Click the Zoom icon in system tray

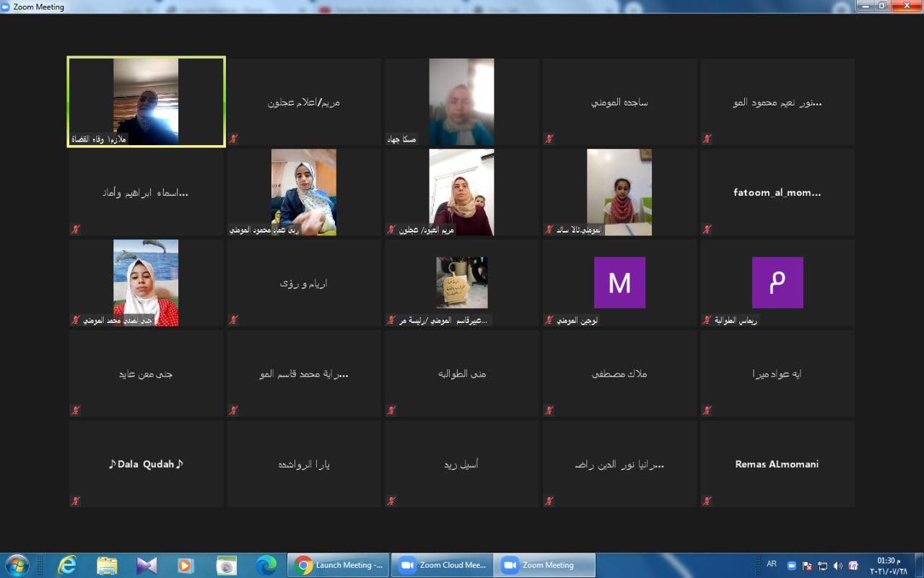point(791,566)
